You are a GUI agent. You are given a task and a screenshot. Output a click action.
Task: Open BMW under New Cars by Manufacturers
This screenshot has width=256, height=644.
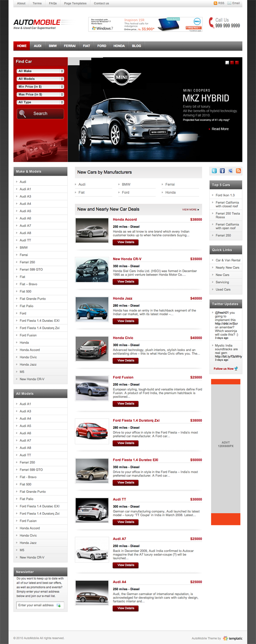point(126,184)
